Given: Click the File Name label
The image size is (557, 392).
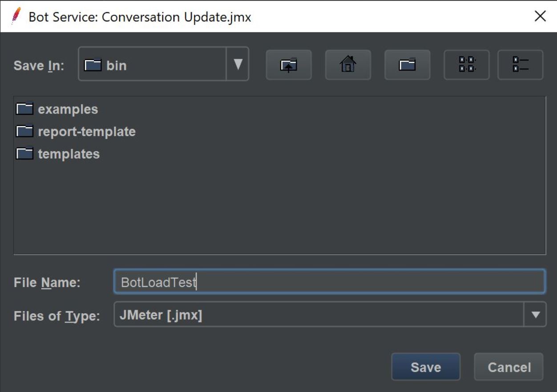Looking at the screenshot, I should 47,283.
